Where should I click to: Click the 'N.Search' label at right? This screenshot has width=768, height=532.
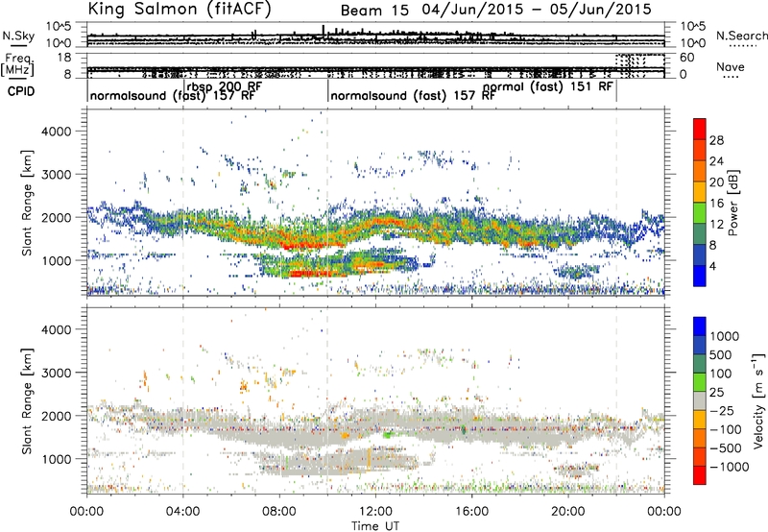tap(741, 36)
